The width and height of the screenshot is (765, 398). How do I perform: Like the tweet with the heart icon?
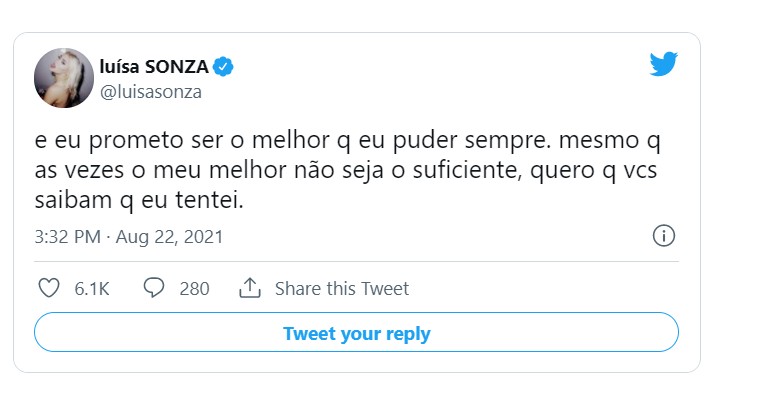coord(49,288)
